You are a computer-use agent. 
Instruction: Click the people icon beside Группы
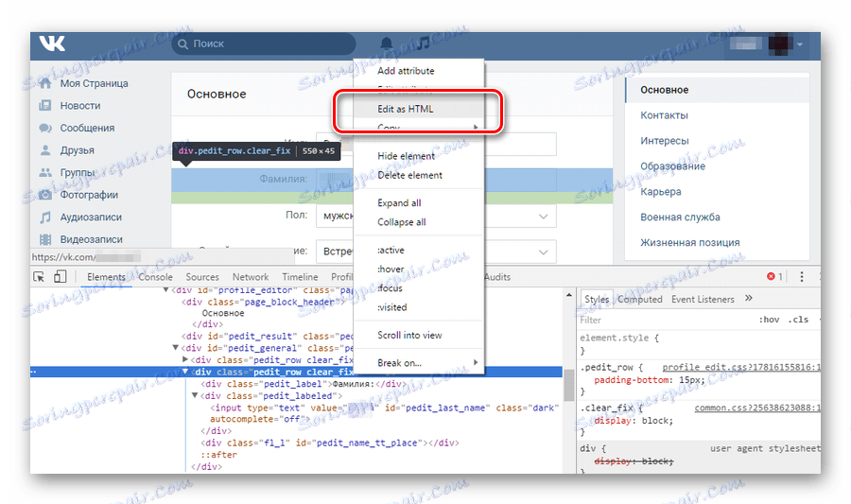click(x=45, y=172)
